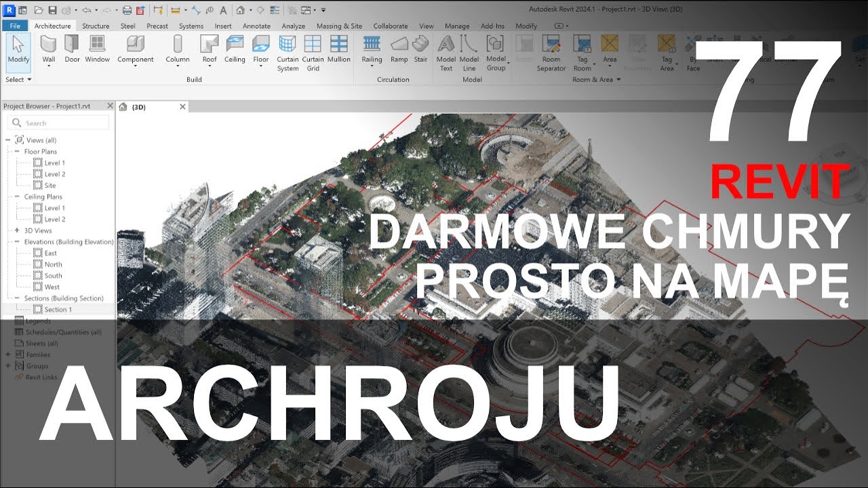This screenshot has width=868, height=488.
Task: Switch to the Massing & Site tab
Action: coord(339,26)
